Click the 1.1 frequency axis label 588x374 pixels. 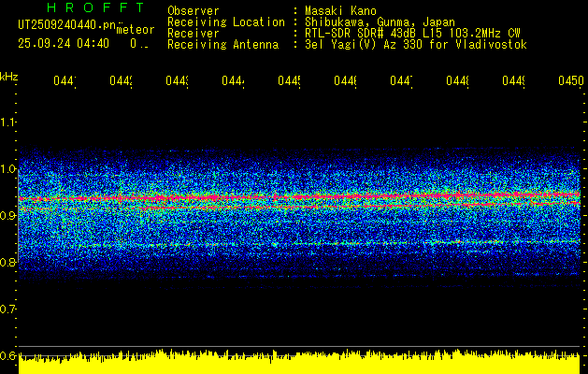tap(8, 122)
